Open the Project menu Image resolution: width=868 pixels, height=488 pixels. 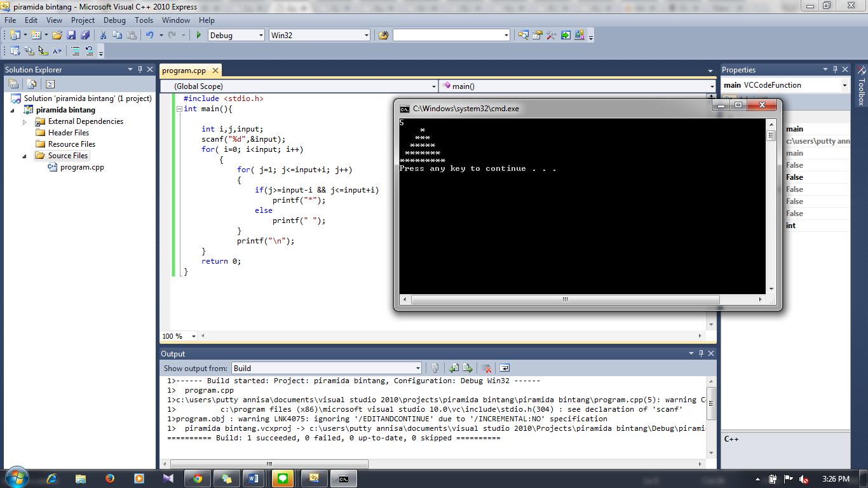click(x=83, y=20)
